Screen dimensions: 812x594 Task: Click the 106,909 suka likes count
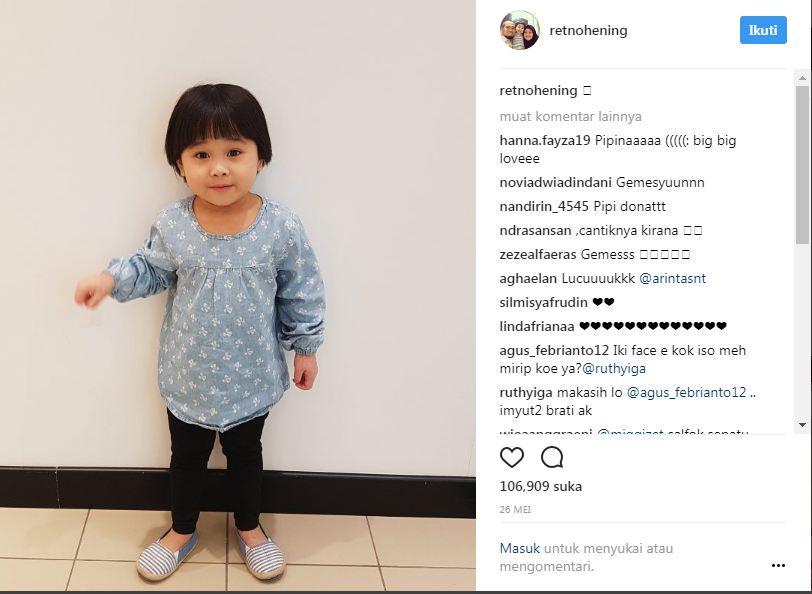point(541,486)
